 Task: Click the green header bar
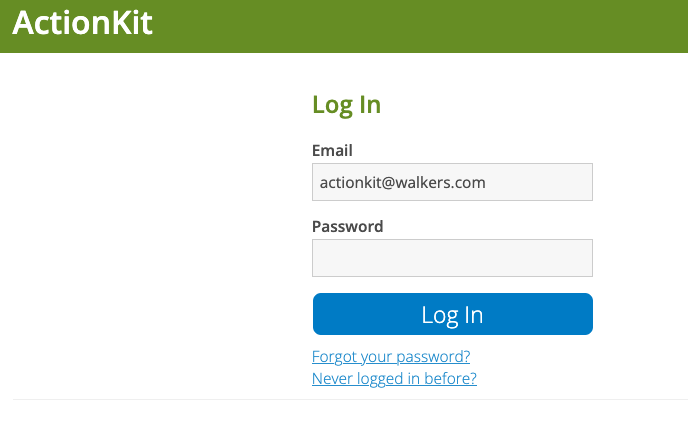tap(400, 26)
